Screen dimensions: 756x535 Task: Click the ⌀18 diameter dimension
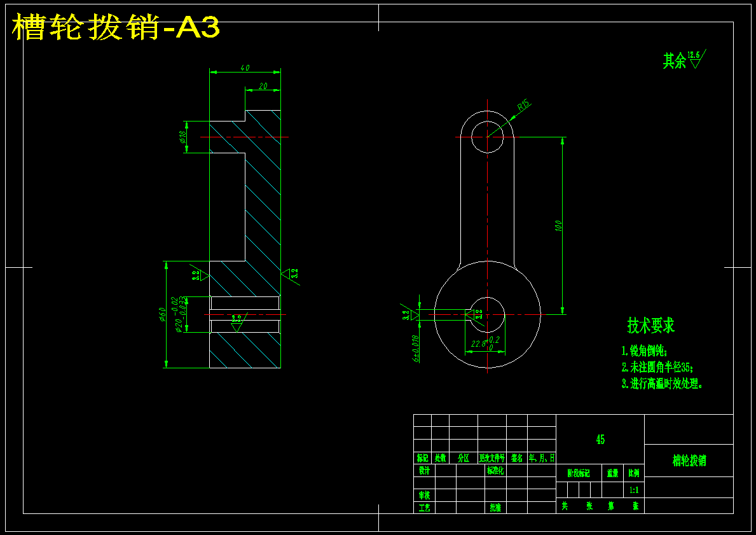182,137
